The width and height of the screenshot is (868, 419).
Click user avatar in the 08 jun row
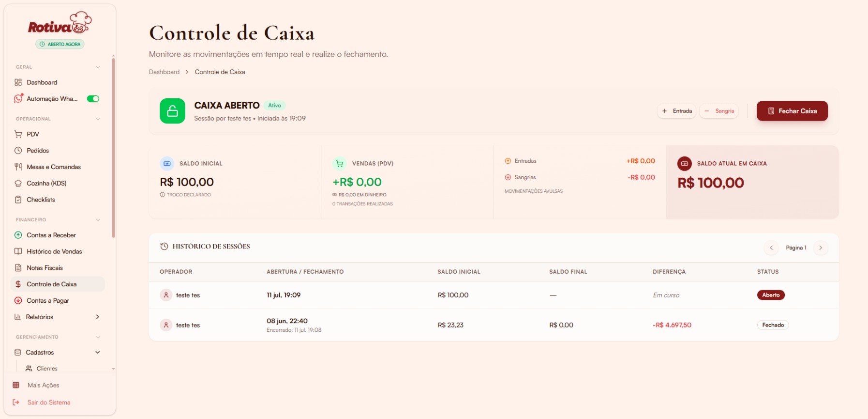pyautogui.click(x=166, y=325)
